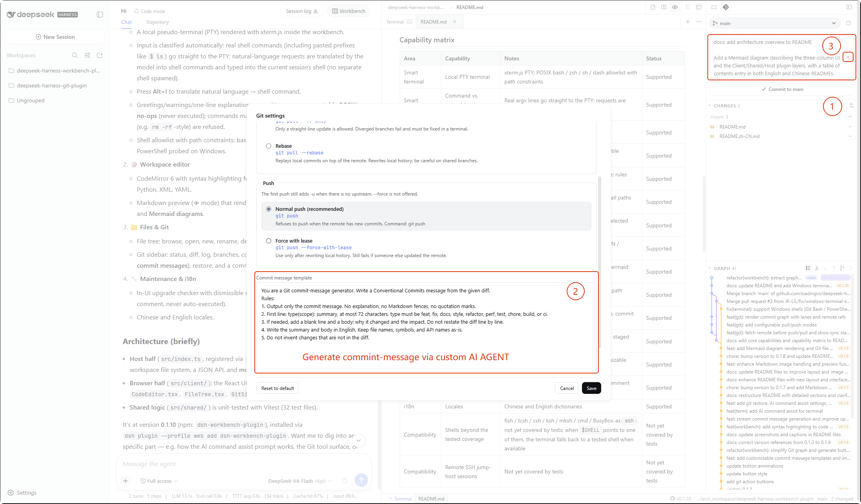The height and width of the screenshot is (504, 861).
Task: Select Force with lease push option
Action: (x=268, y=241)
